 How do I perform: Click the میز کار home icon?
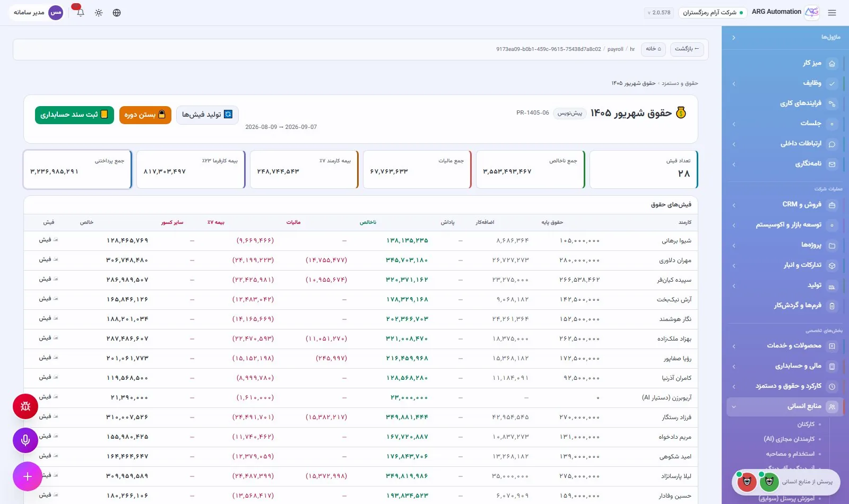pos(832,64)
